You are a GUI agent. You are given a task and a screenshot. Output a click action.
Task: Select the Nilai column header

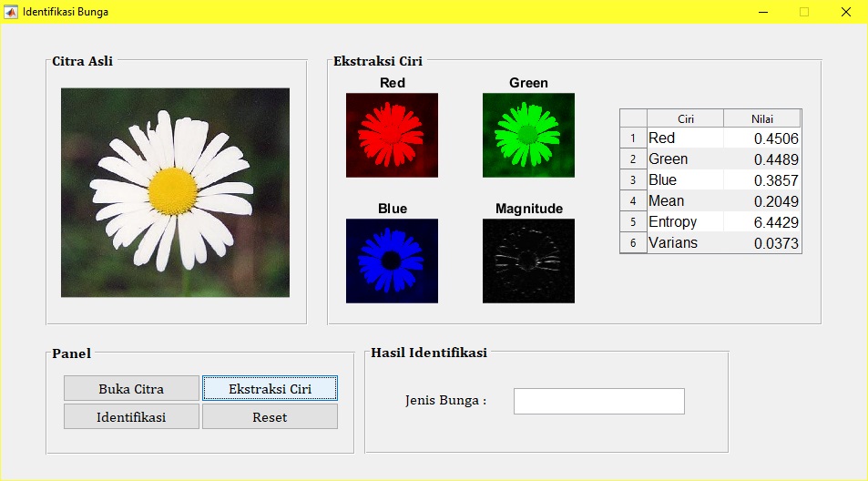761,118
